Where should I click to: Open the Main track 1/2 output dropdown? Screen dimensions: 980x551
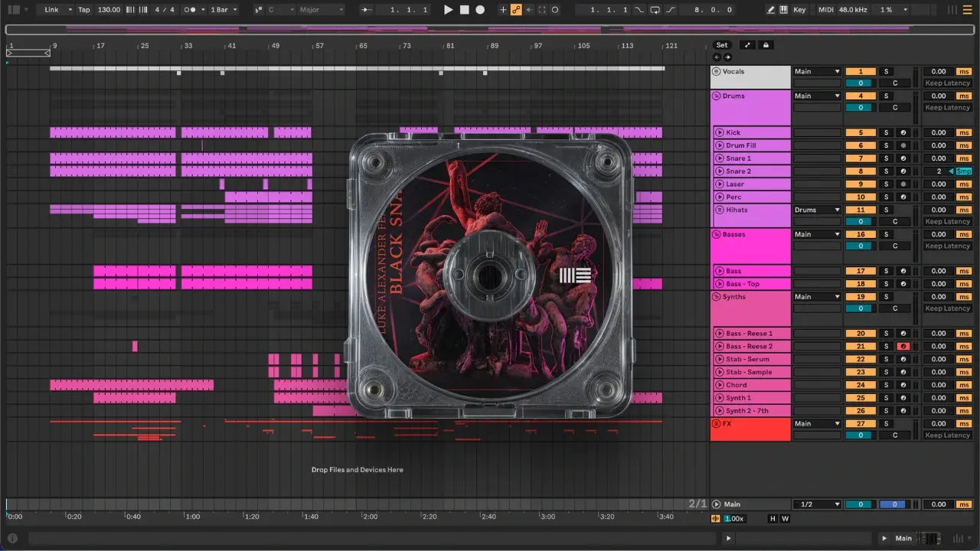pyautogui.click(x=817, y=504)
